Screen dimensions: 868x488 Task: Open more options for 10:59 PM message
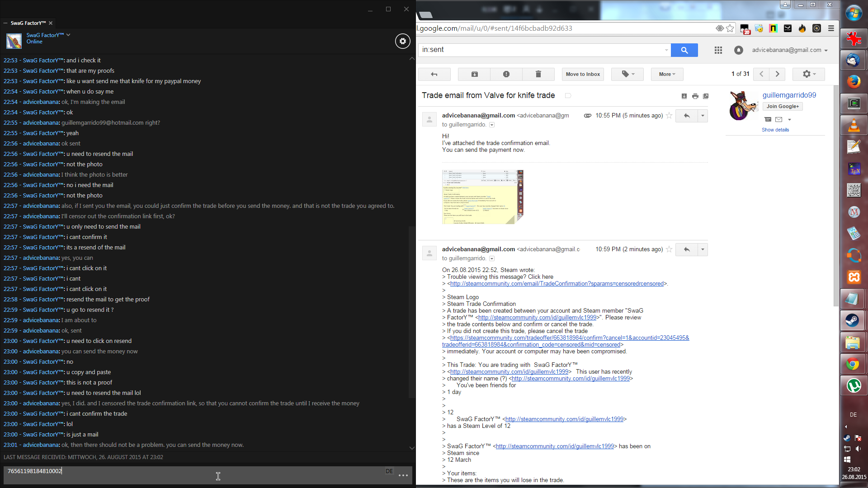click(703, 249)
